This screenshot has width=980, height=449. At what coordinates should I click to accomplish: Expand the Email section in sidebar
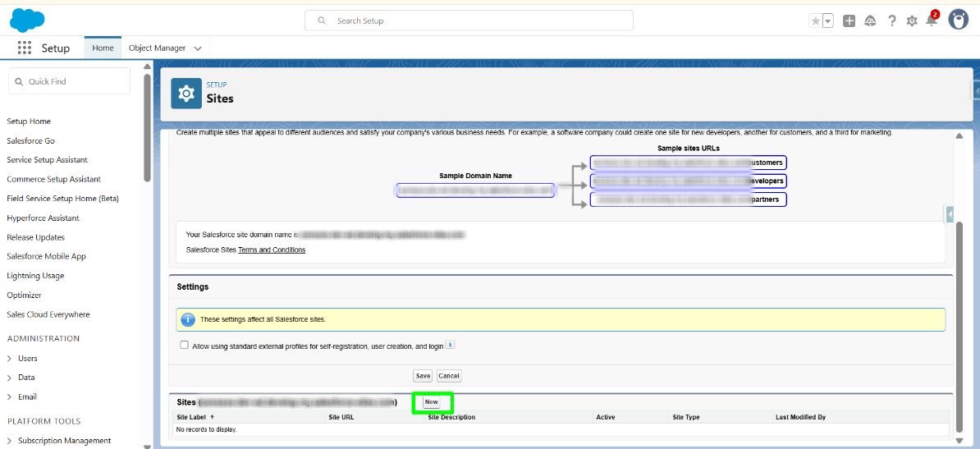coord(10,397)
